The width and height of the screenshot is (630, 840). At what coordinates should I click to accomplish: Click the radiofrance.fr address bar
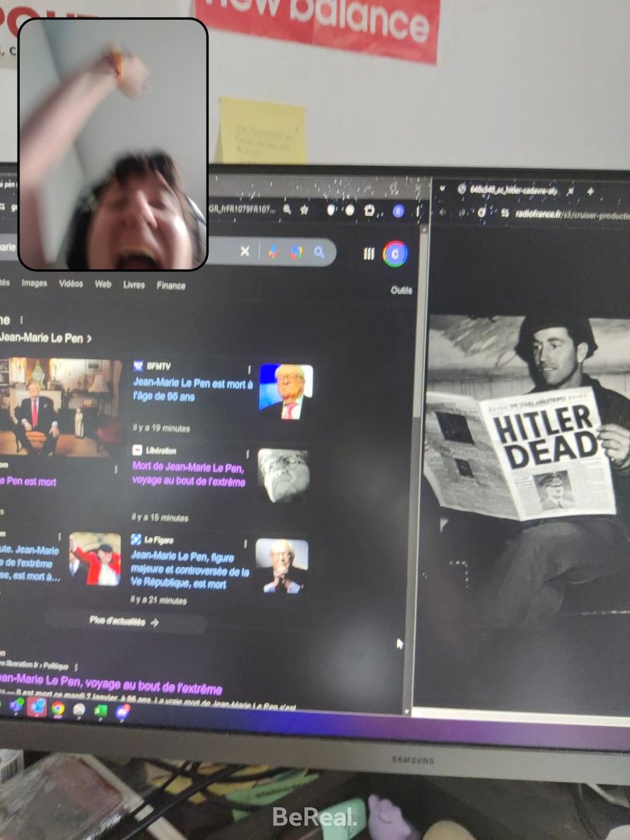[x=573, y=214]
